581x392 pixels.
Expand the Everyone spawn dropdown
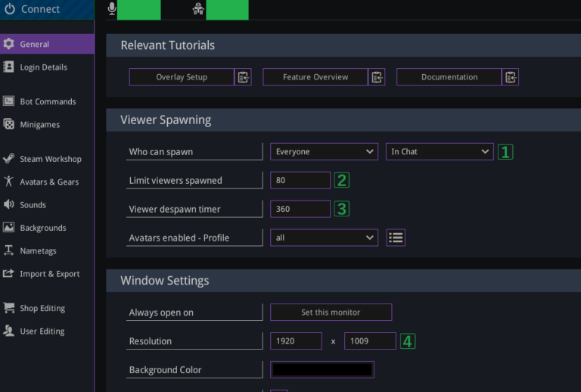pos(324,151)
